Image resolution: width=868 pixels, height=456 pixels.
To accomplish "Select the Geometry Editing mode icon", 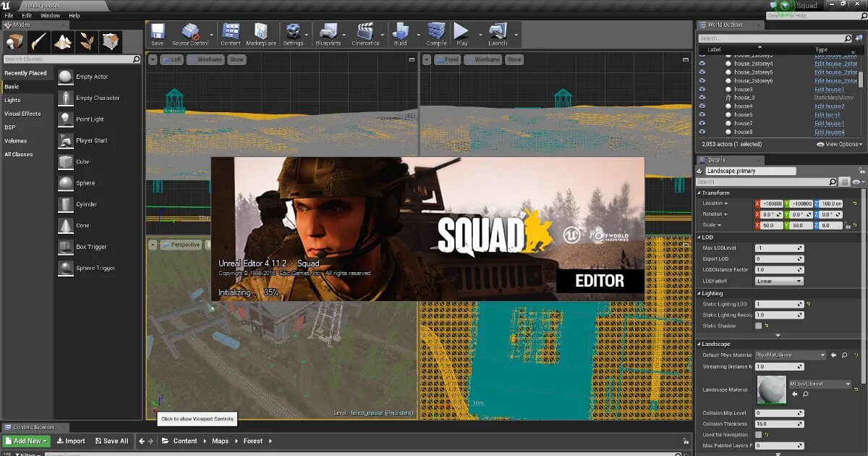I will tap(111, 41).
